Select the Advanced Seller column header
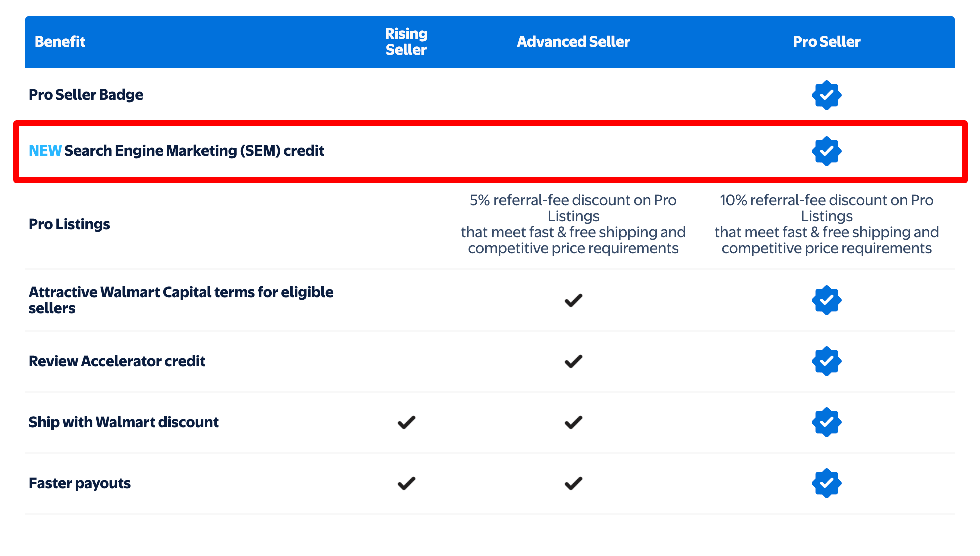This screenshot has height=556, width=980. point(573,42)
